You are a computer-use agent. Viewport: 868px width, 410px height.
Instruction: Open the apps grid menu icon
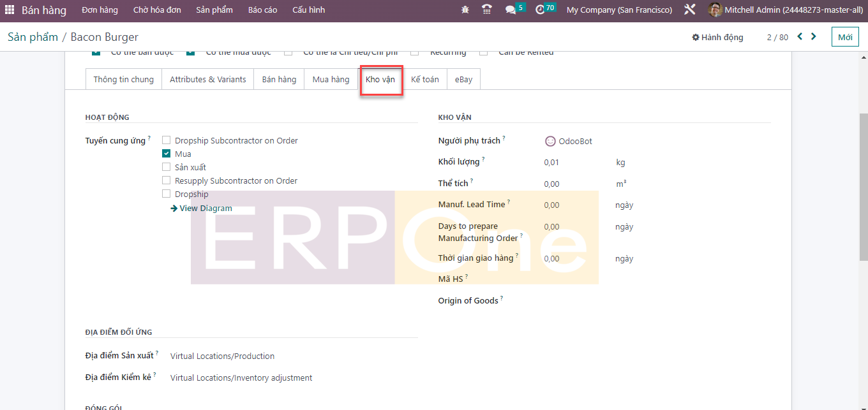click(10, 10)
